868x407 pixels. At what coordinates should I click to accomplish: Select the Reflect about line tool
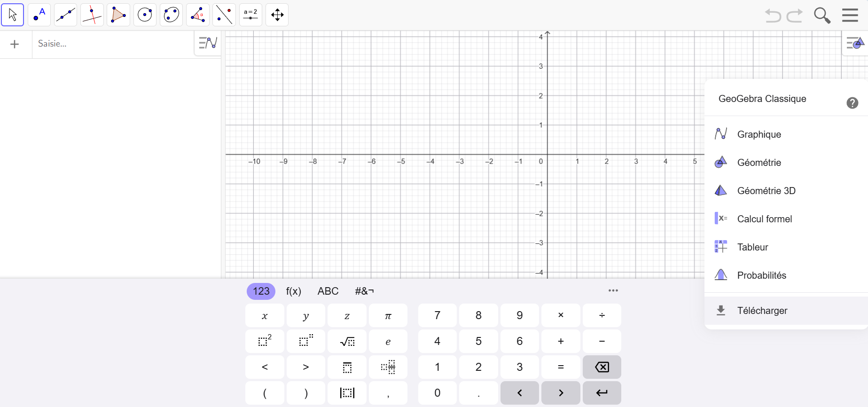point(224,15)
